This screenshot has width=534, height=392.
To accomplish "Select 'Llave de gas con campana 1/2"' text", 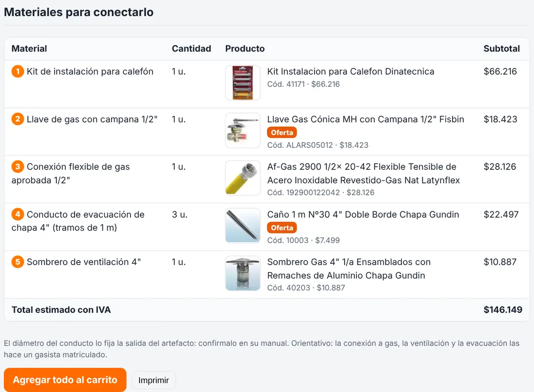I will pos(92,119).
